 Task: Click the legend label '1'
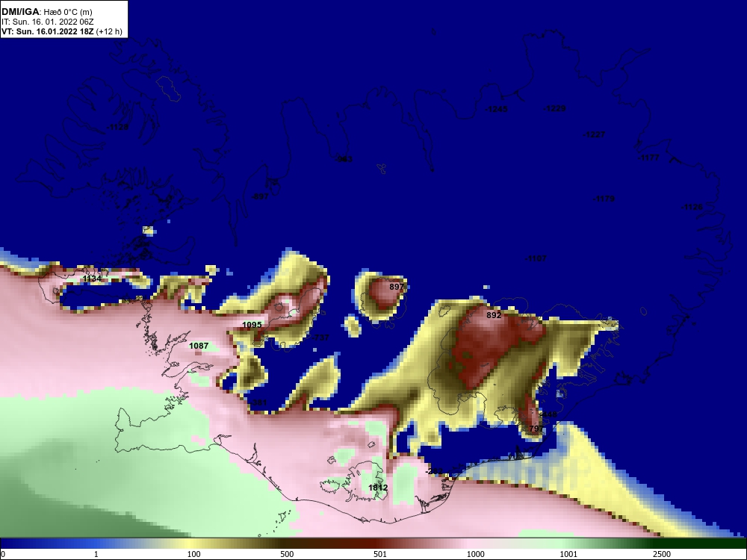coord(96,554)
